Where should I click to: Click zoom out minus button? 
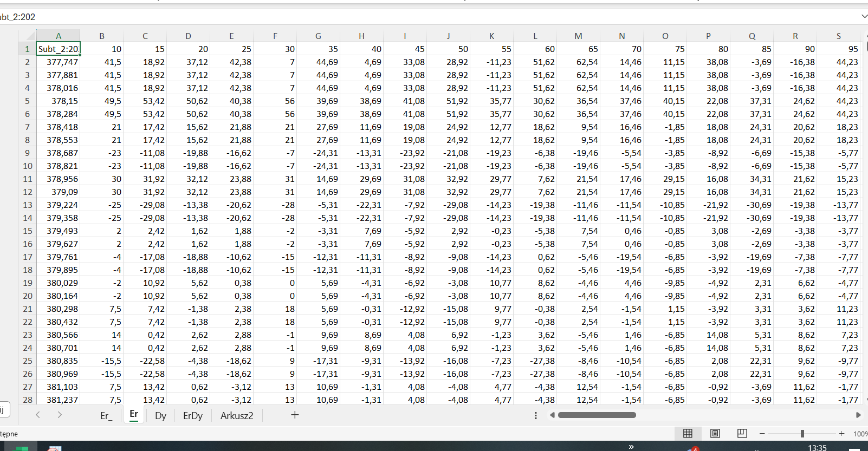tap(762, 434)
